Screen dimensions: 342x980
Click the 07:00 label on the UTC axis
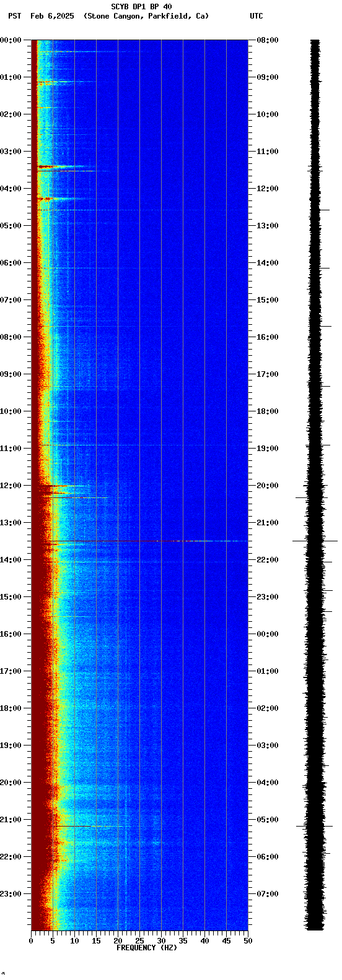[x=268, y=894]
